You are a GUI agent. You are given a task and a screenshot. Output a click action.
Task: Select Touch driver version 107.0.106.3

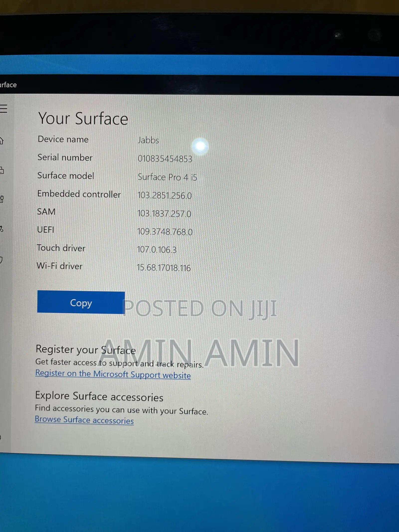[157, 250]
